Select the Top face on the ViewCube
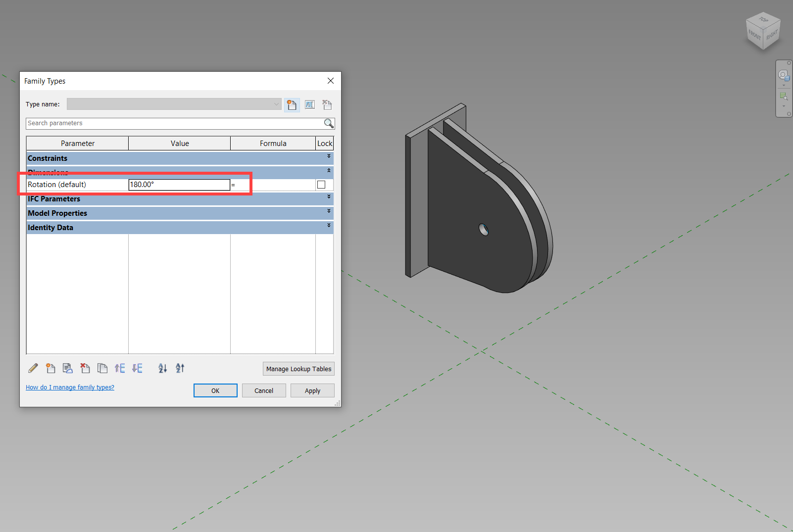 [763, 21]
